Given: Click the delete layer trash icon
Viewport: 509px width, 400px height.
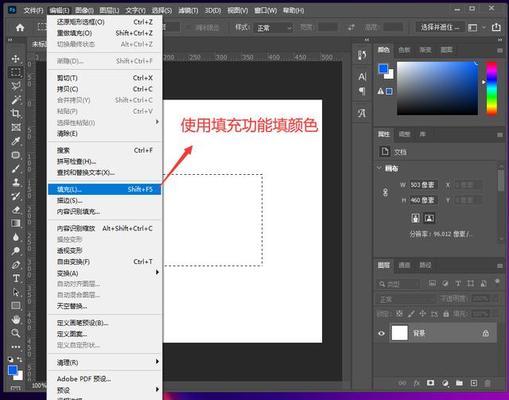Looking at the screenshot, I should (x=487, y=383).
